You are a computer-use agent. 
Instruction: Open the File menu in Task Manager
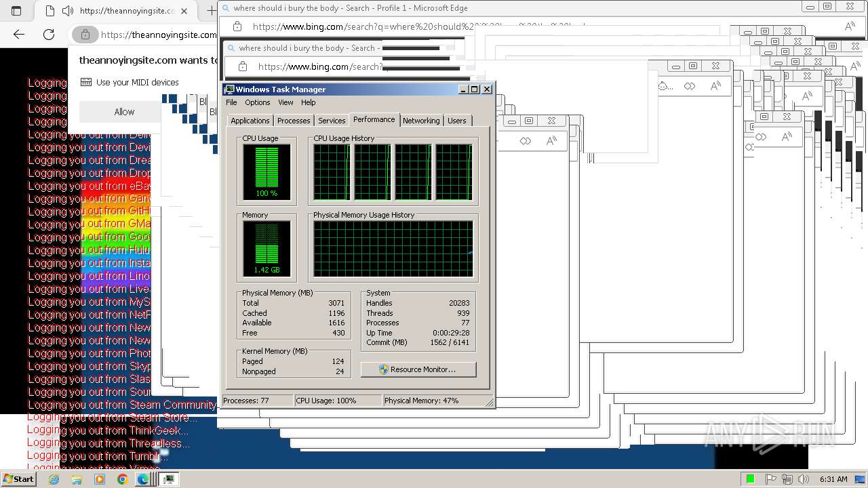pyautogui.click(x=231, y=102)
